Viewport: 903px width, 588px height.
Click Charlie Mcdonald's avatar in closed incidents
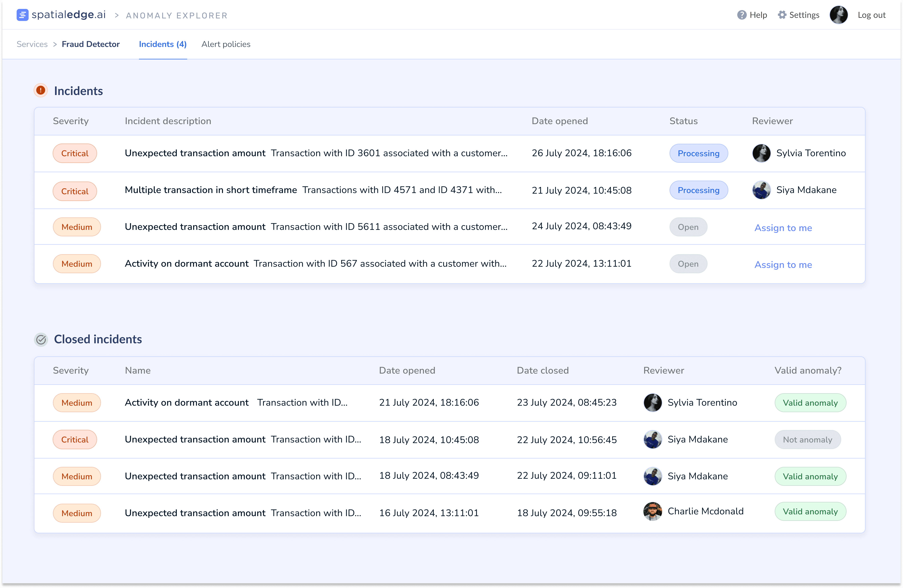(652, 511)
